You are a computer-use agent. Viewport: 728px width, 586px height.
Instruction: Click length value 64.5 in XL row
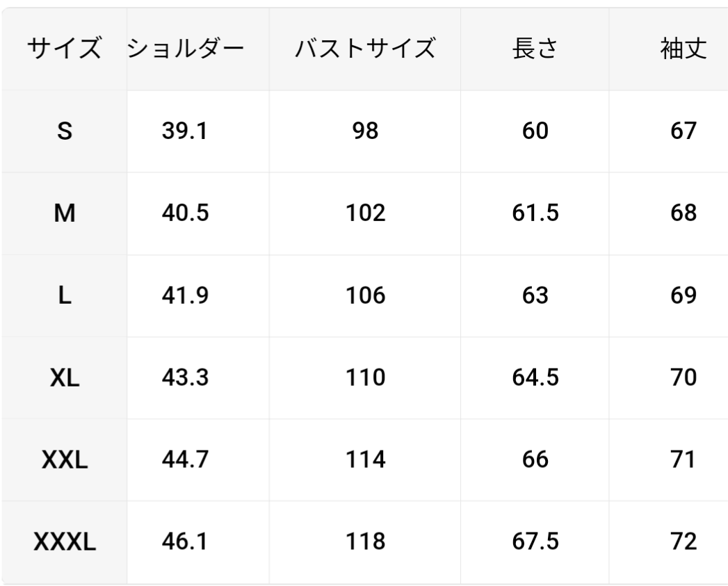point(535,377)
